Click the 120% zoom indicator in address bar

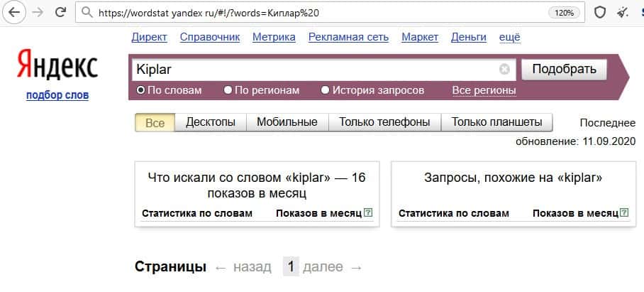click(x=565, y=13)
